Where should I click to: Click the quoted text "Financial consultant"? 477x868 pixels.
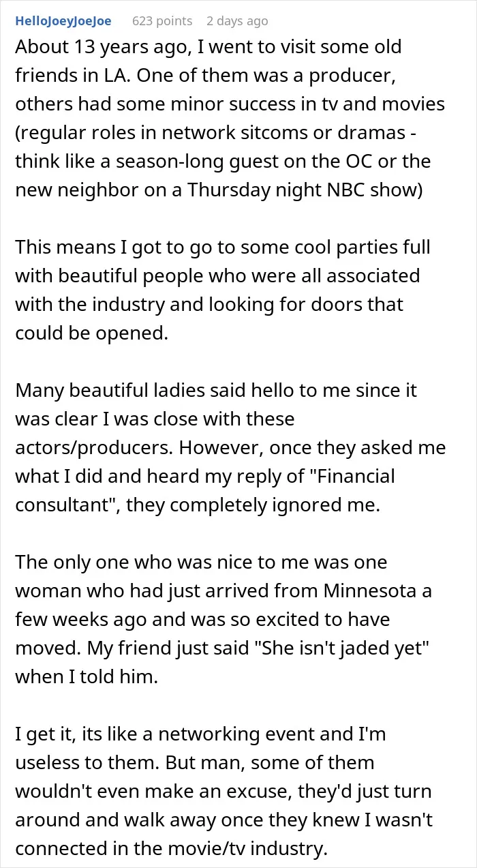[x=202, y=490]
